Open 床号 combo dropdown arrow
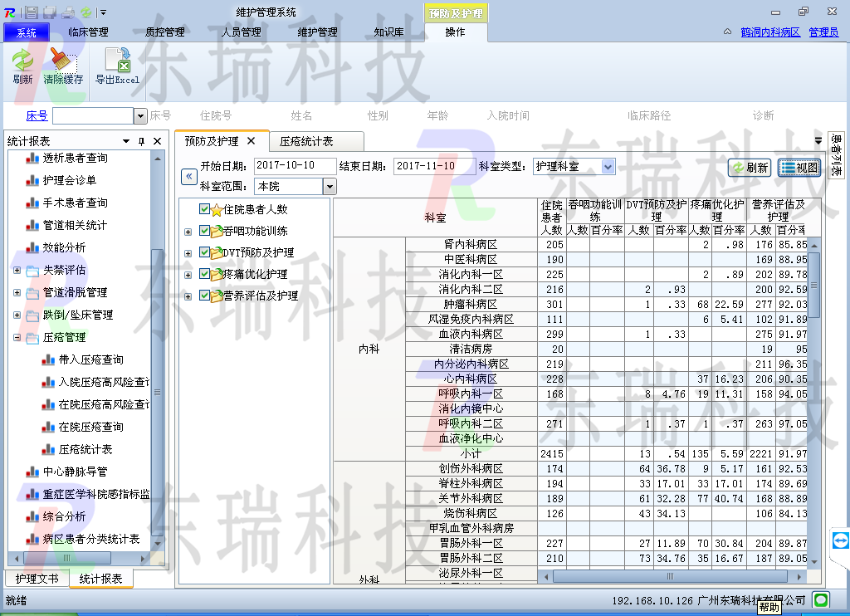 (140, 115)
